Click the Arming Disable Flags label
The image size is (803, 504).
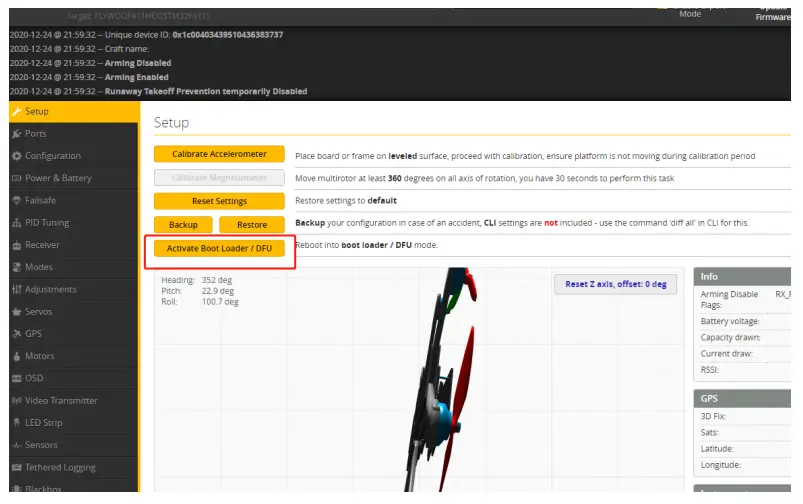(729, 300)
